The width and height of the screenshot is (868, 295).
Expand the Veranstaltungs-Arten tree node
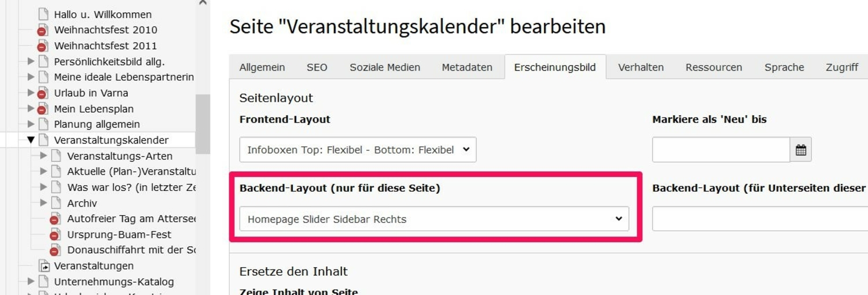[x=43, y=156]
